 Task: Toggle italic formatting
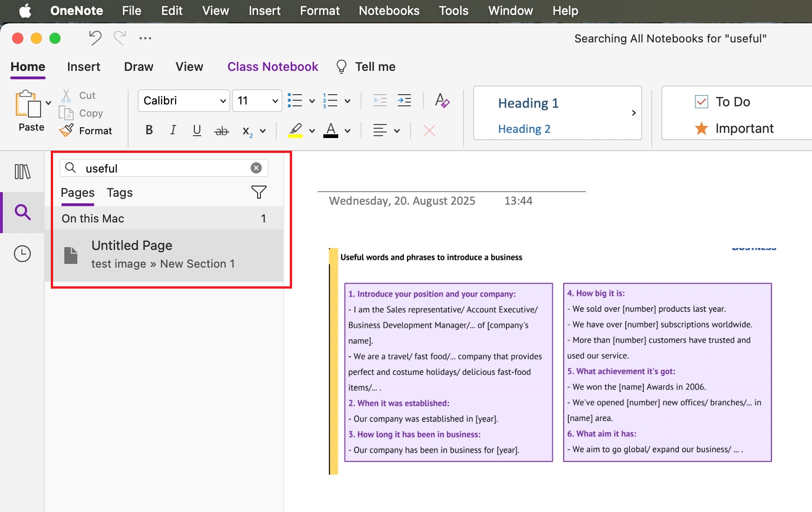click(173, 130)
